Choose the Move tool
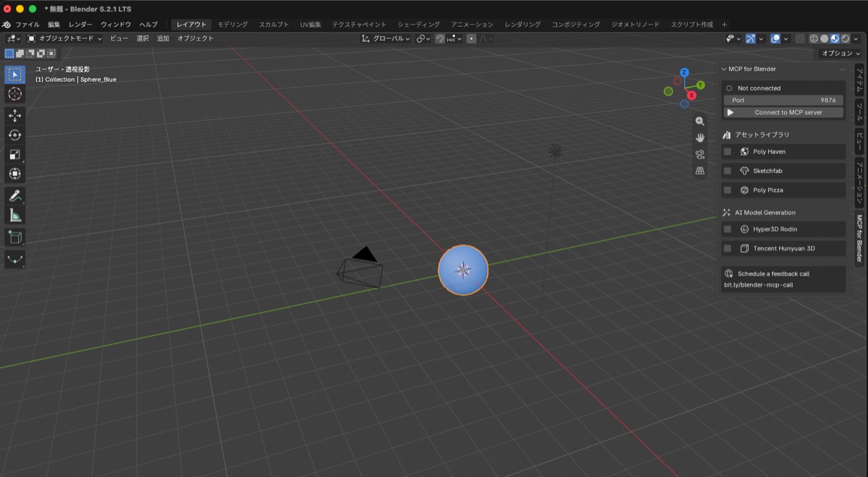Screen dimensions: 868x477 pos(14,116)
